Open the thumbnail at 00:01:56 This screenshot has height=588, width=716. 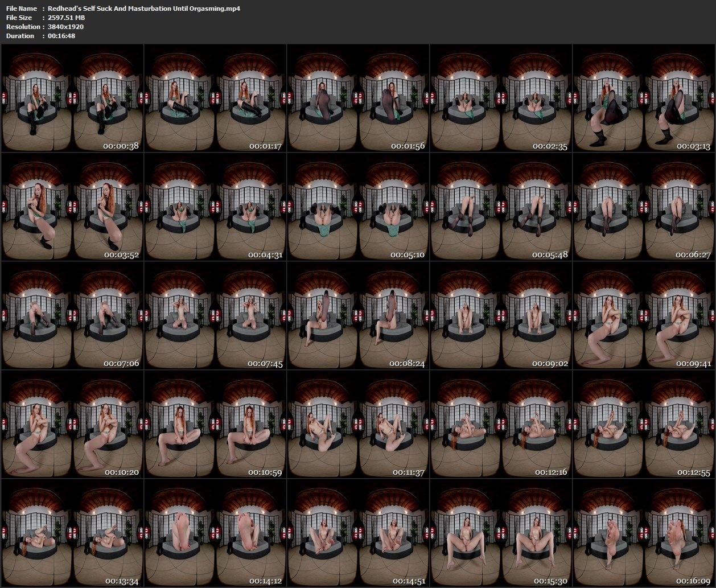[357, 98]
